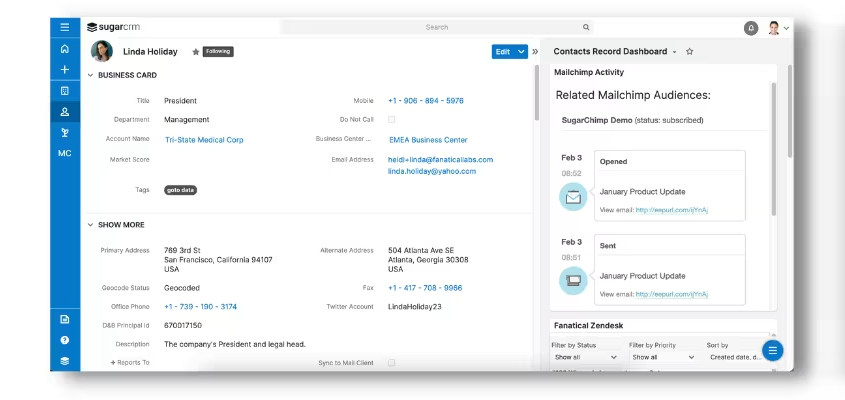Click the Opened email envelope icon

(573, 197)
